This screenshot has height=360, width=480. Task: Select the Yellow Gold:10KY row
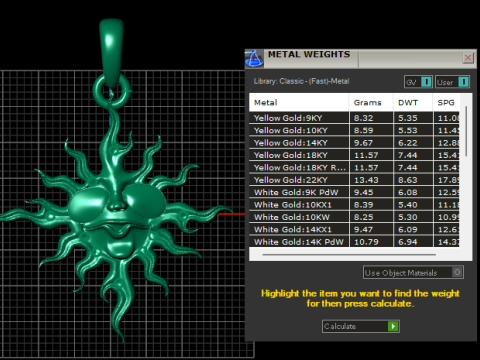tap(354, 130)
